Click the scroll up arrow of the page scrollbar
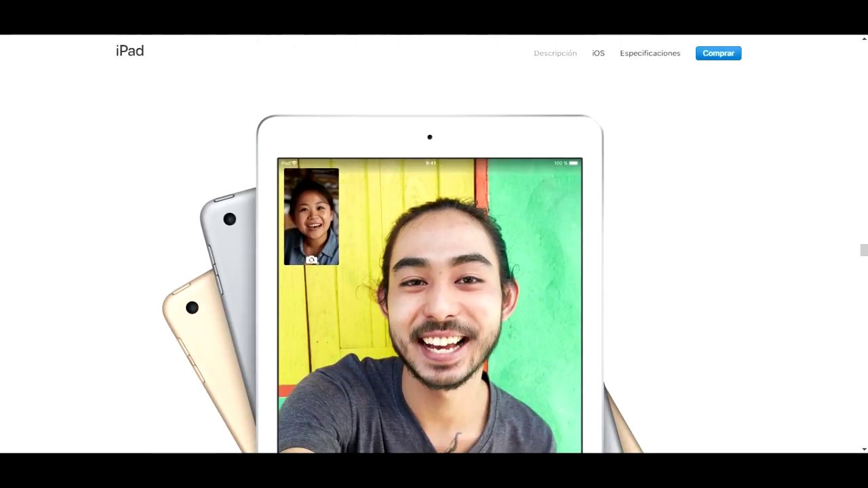This screenshot has width=868, height=488. pos(864,39)
